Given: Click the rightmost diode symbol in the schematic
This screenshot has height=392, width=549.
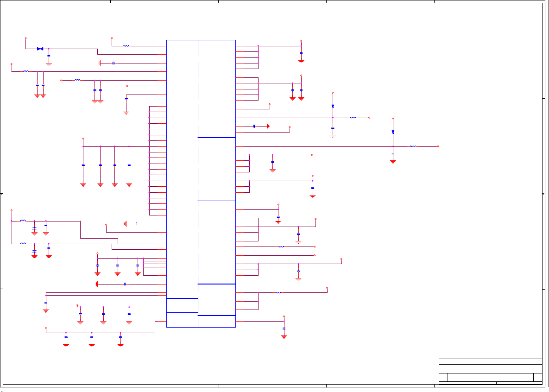Looking at the screenshot, I should coord(393,132).
